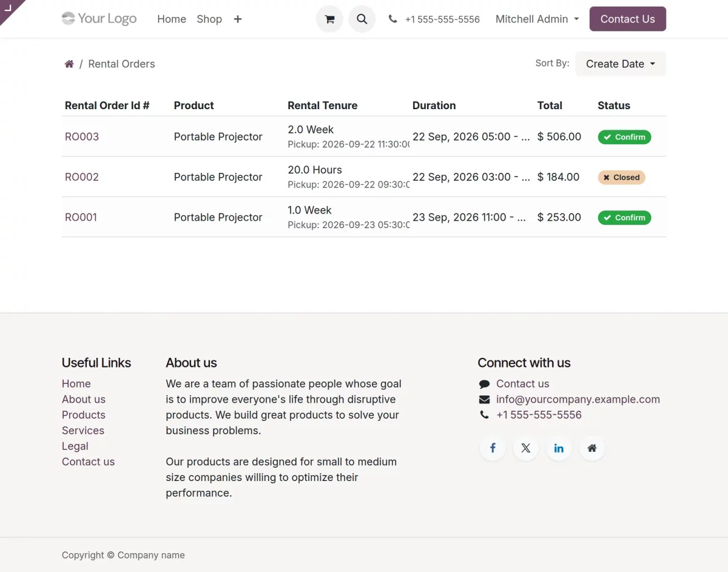Open the Facebook social icon
This screenshot has height=572, width=728.
[493, 448]
